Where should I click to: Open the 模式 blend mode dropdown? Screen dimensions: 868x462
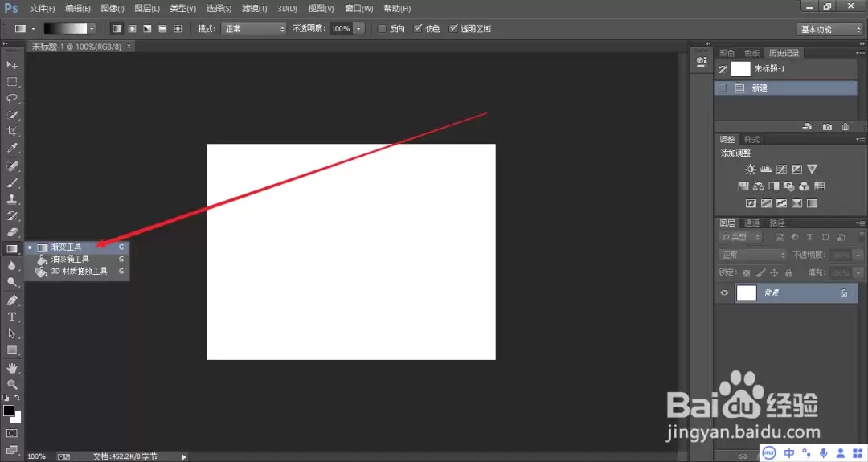coord(254,29)
